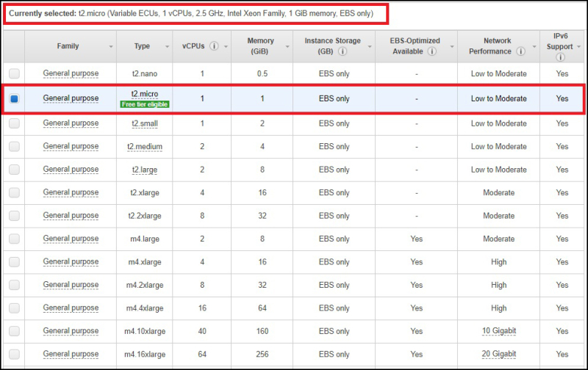The height and width of the screenshot is (370, 588).
Task: Click General purpose link in t2.nano row
Action: click(x=71, y=73)
